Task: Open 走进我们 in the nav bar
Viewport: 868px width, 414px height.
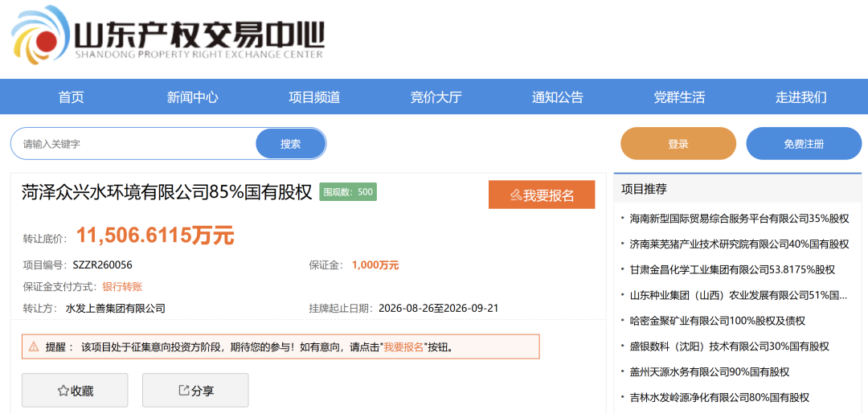Action: 801,97
